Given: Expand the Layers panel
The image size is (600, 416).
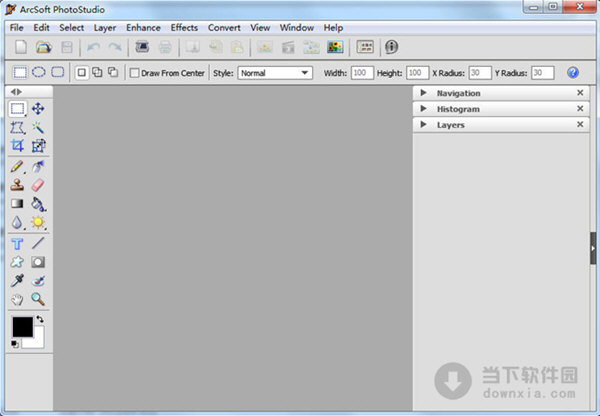Looking at the screenshot, I should click(x=423, y=124).
